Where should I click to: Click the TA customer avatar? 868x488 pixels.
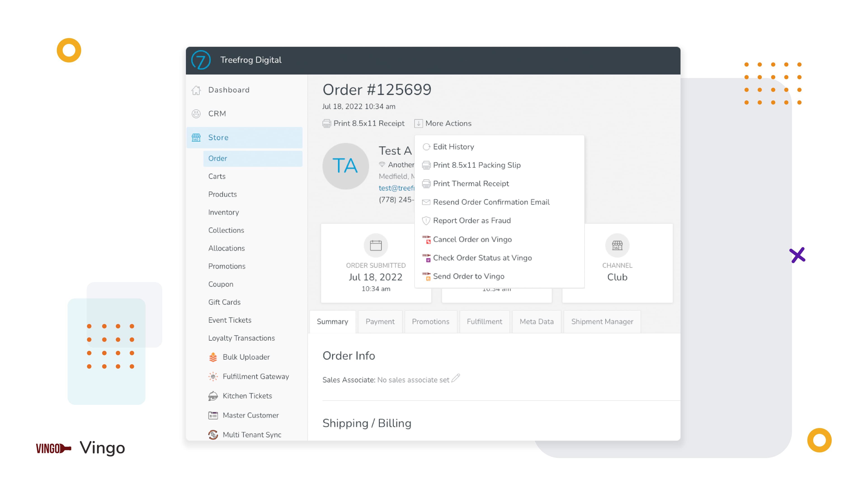coord(346,166)
